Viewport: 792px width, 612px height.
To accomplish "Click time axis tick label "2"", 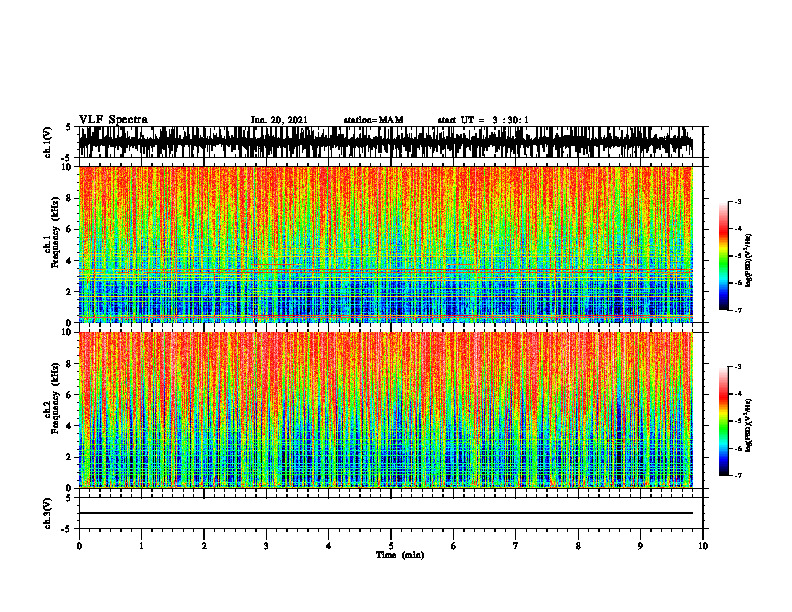I will [204, 546].
